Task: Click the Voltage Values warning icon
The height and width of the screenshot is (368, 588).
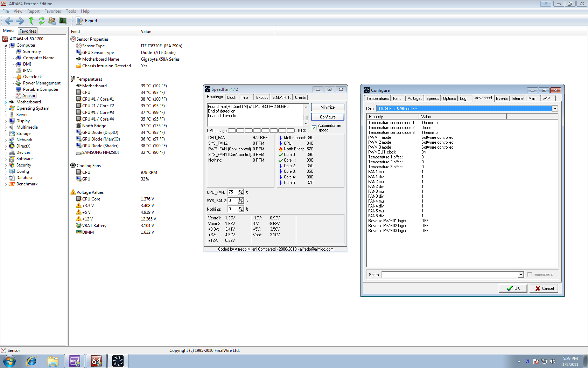Action: click(x=73, y=192)
